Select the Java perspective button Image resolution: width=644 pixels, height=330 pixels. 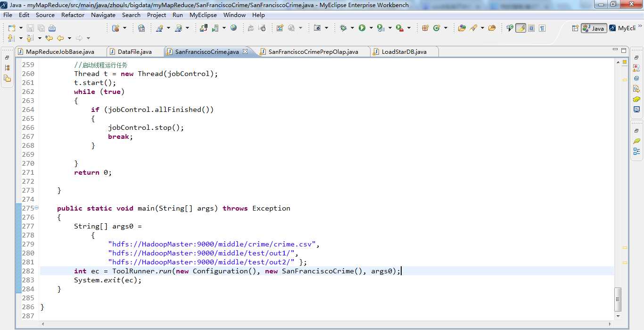(594, 28)
